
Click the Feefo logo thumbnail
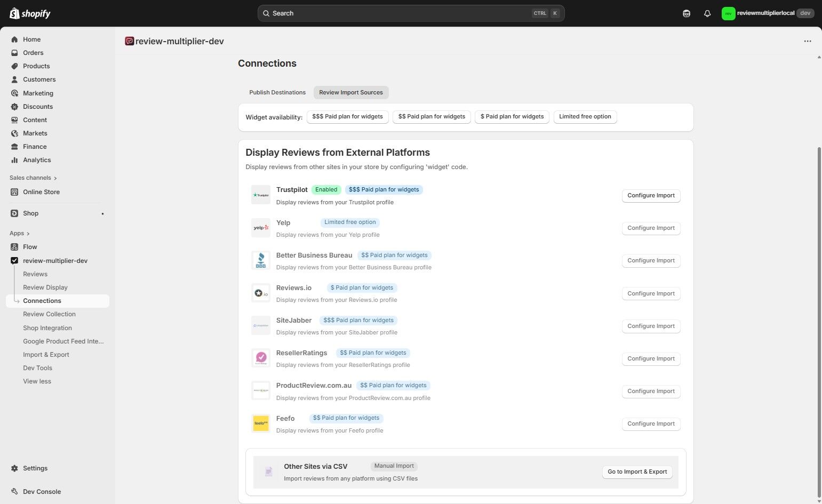tap(261, 423)
